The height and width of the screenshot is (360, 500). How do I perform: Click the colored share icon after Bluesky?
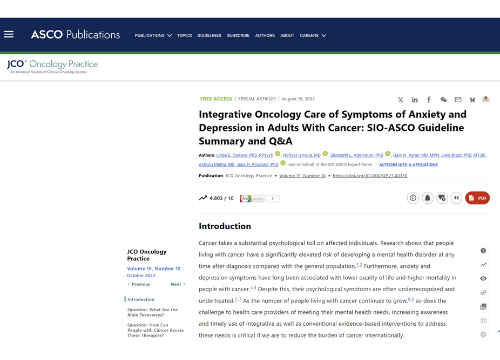point(486,99)
